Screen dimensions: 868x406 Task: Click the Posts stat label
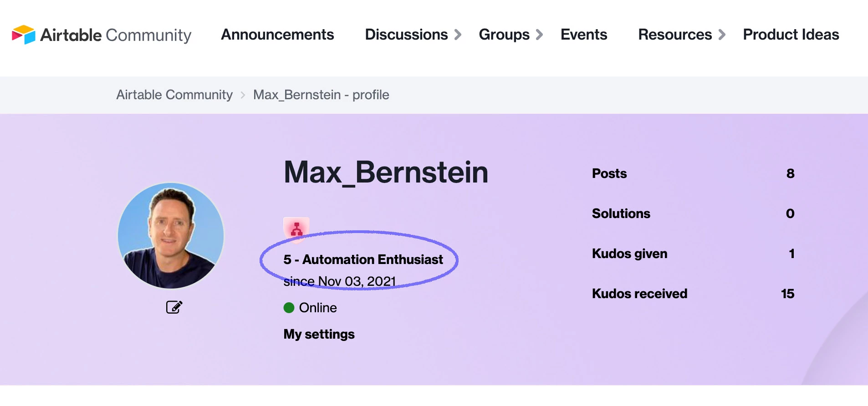(x=609, y=173)
